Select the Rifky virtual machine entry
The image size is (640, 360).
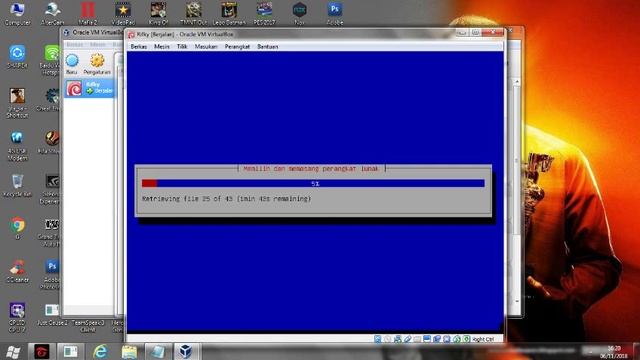(x=89, y=88)
